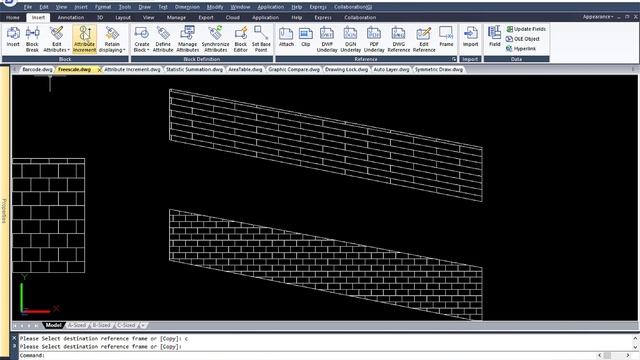Open the File menu
640x360 pixels.
[x=28, y=7]
